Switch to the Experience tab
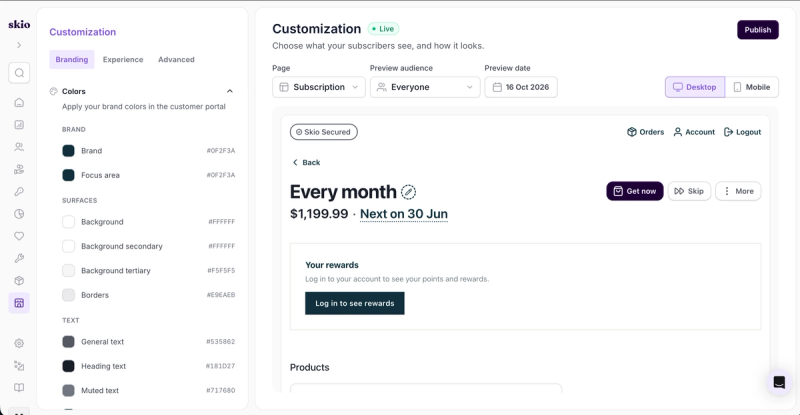800x415 pixels. click(123, 59)
